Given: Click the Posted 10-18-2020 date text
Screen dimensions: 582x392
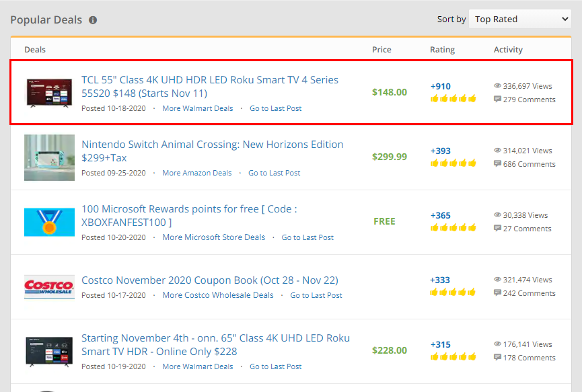Looking at the screenshot, I should pyautogui.click(x=114, y=108).
